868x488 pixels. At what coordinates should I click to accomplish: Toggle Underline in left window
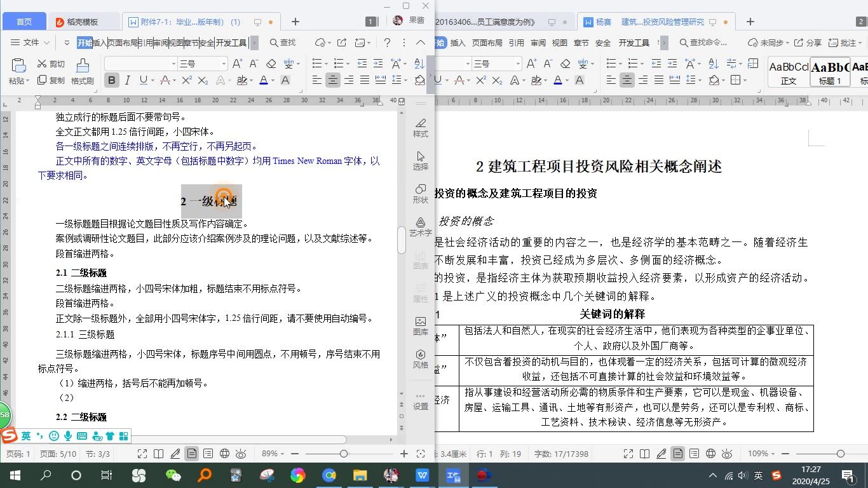143,80
